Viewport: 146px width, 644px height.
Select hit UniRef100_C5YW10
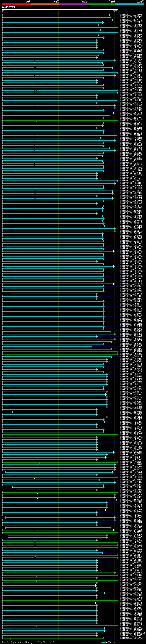(x=131, y=369)
